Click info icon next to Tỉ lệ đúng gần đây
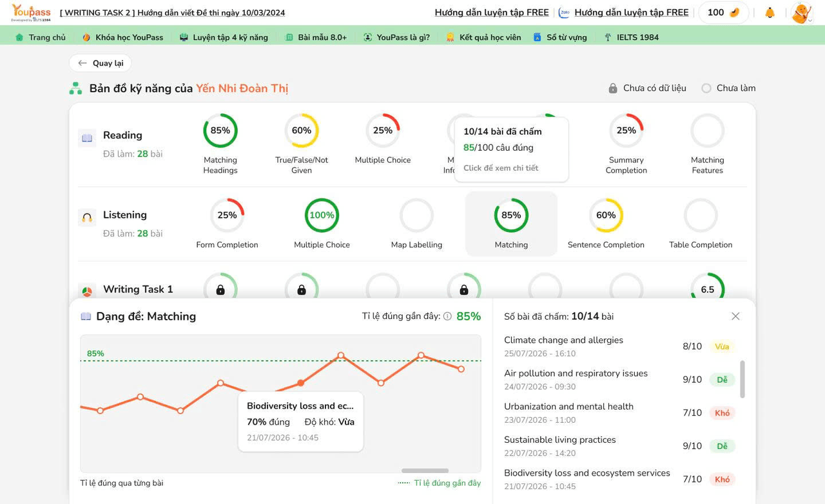The image size is (825, 504). pos(447,316)
